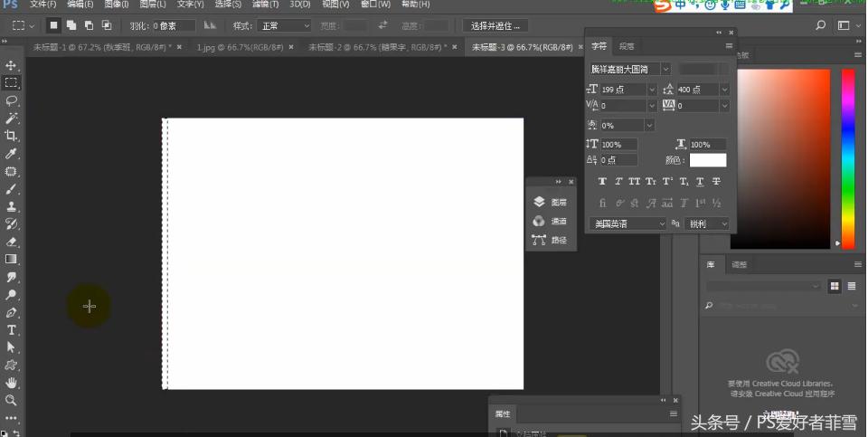Click the 选择并遮住 button
868x437 pixels.
click(x=495, y=26)
